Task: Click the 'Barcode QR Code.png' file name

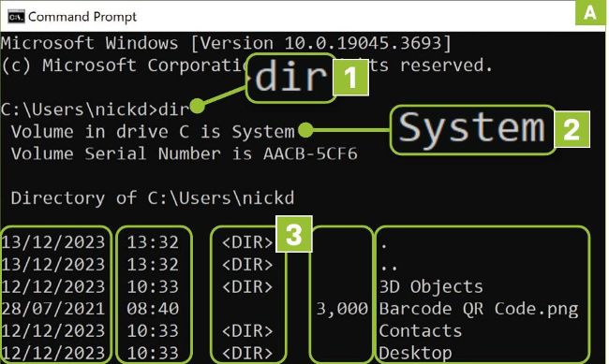Action: pyautogui.click(x=479, y=309)
